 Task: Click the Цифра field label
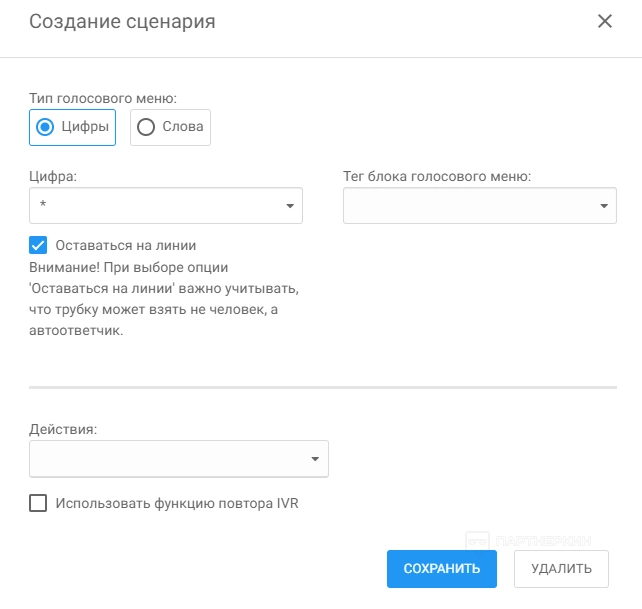pos(53,176)
